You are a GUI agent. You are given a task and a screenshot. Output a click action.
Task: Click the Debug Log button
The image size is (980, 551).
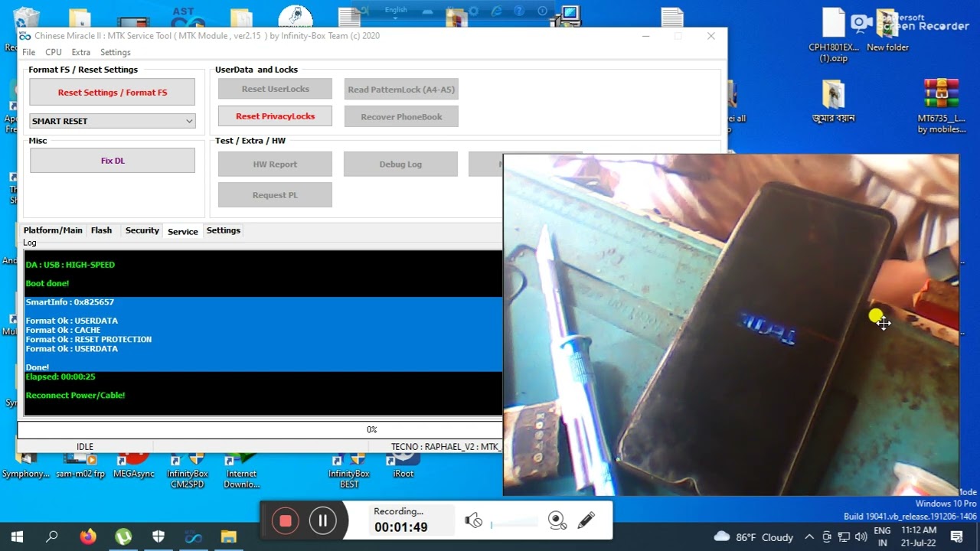[400, 164]
